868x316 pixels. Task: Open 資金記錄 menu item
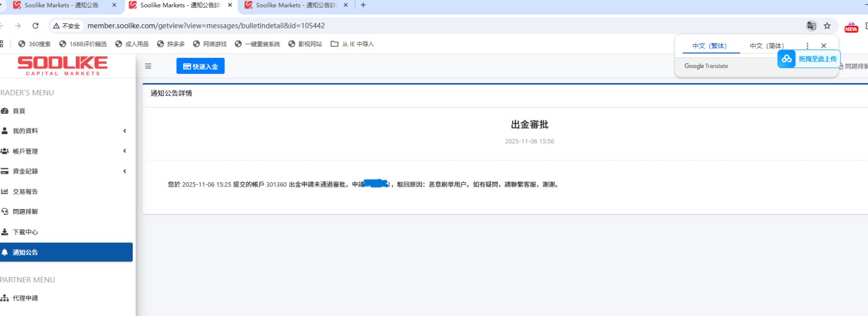(x=25, y=172)
